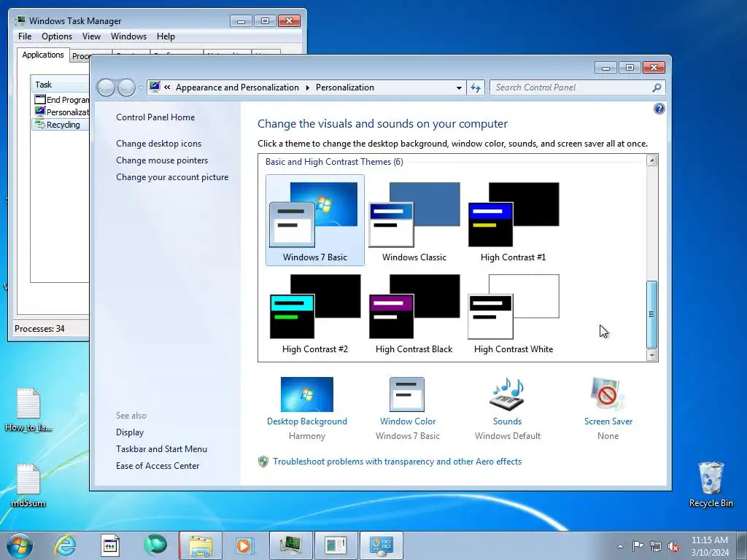
Task: Click the themes list scroll up arrow
Action: tap(651, 160)
